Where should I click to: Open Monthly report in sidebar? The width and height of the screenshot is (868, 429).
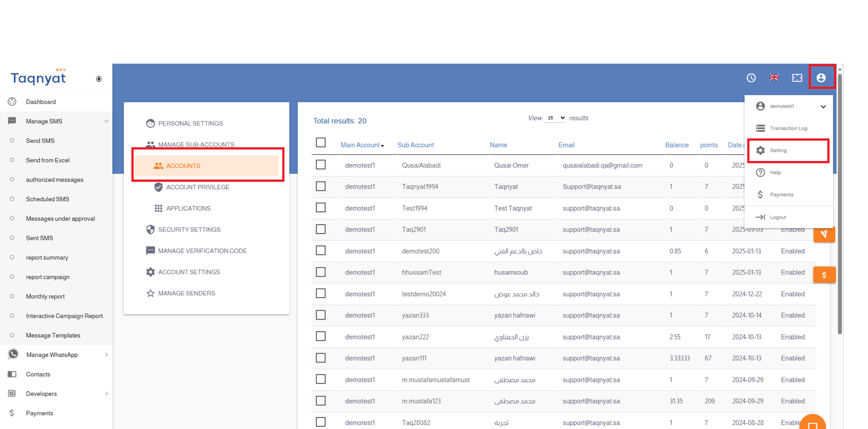tap(45, 296)
